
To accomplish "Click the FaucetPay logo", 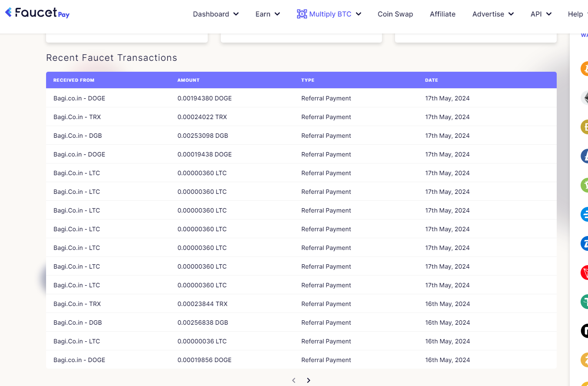I will point(37,13).
